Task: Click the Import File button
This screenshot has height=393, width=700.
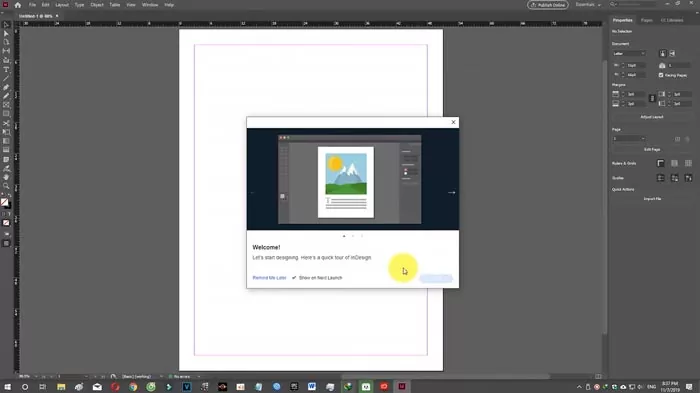Action: pos(652,199)
